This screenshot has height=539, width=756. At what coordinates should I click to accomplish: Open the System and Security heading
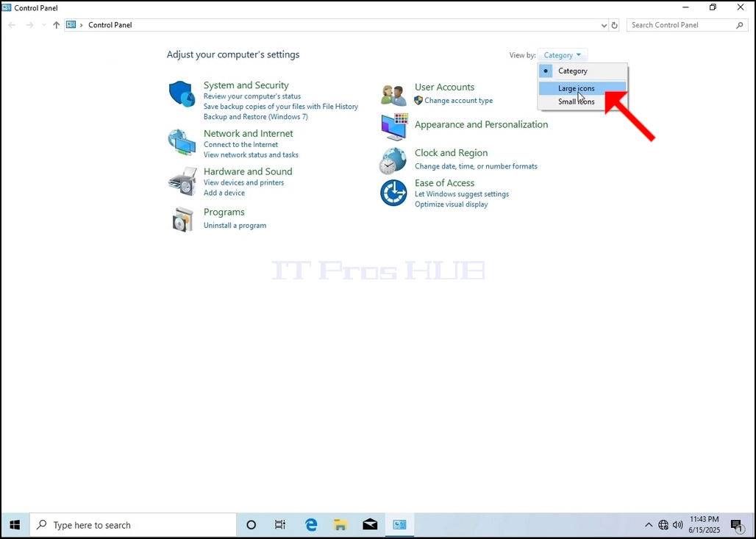(246, 85)
